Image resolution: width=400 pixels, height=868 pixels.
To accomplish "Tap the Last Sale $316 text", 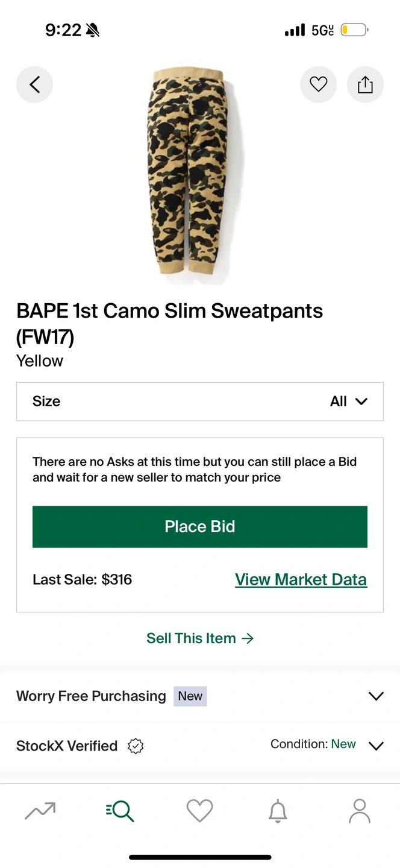I will (83, 580).
